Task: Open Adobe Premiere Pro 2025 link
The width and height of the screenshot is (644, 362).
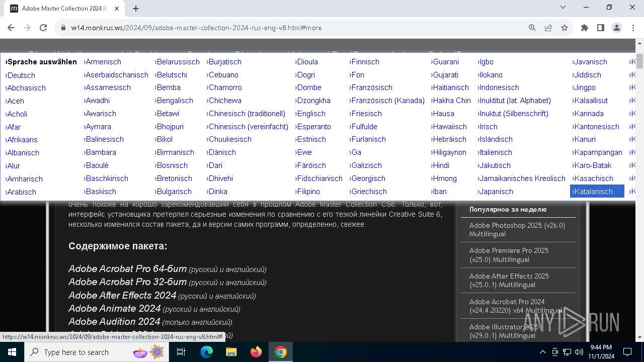Action: 509,255
